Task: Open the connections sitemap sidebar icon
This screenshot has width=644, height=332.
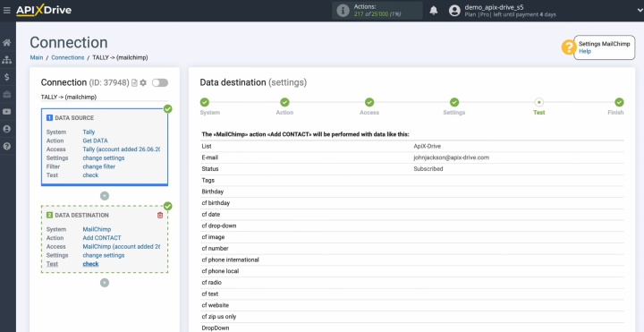Action: click(6, 60)
